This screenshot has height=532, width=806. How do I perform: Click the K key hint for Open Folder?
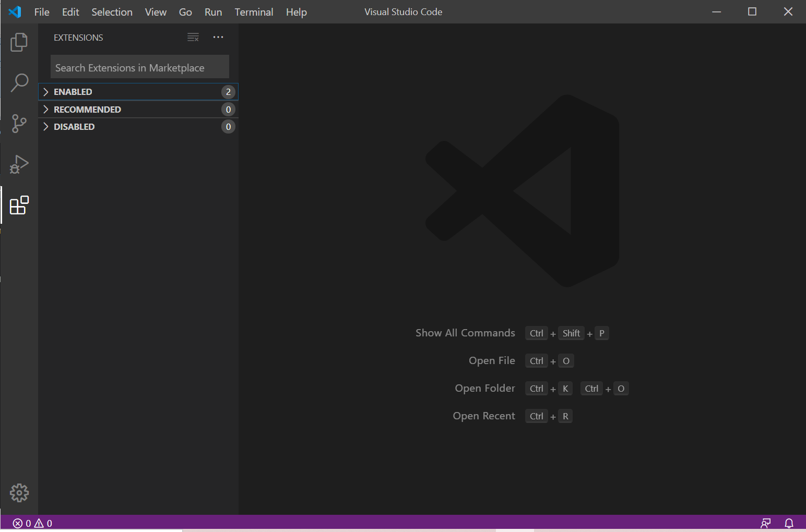[x=565, y=389]
